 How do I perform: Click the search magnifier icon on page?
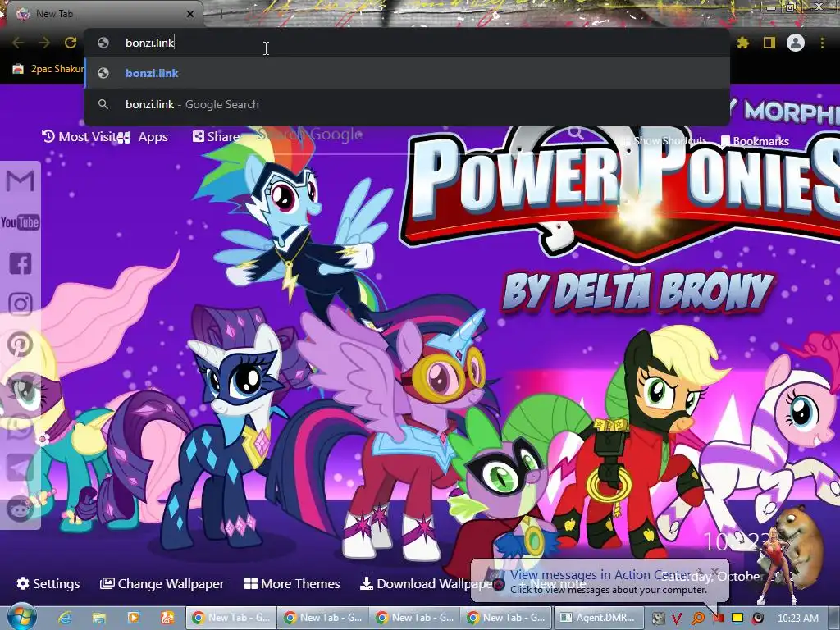575,132
